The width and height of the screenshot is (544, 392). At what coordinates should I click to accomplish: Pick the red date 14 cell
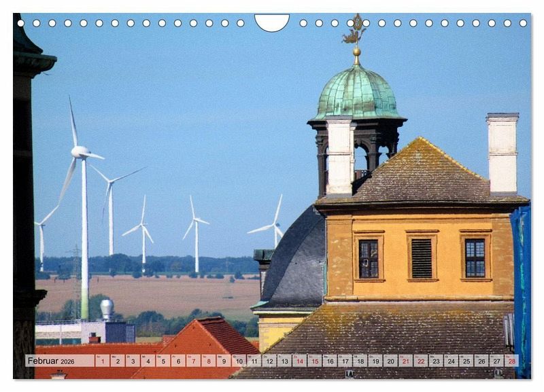coord(300,361)
